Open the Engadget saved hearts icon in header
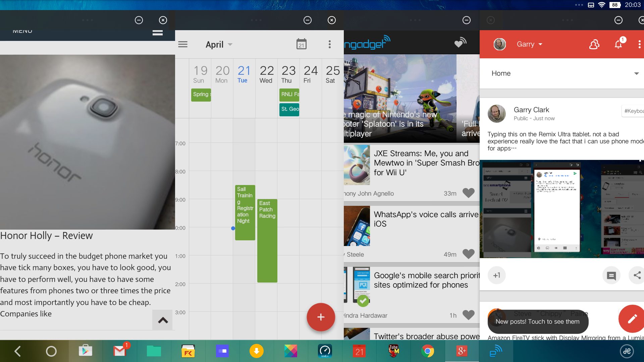The image size is (644, 362). [x=460, y=43]
